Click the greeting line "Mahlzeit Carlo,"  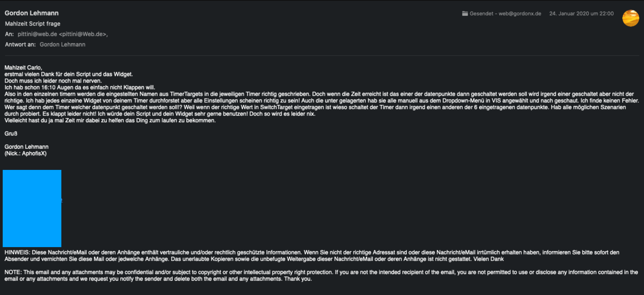coord(23,68)
